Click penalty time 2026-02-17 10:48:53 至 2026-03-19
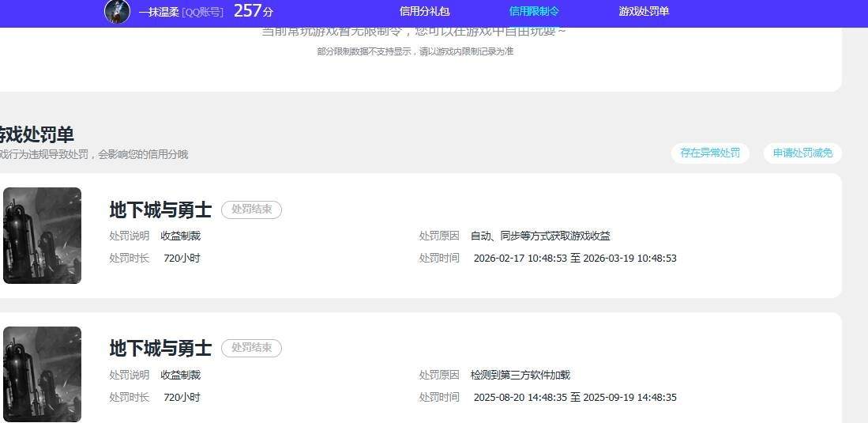 [575, 259]
